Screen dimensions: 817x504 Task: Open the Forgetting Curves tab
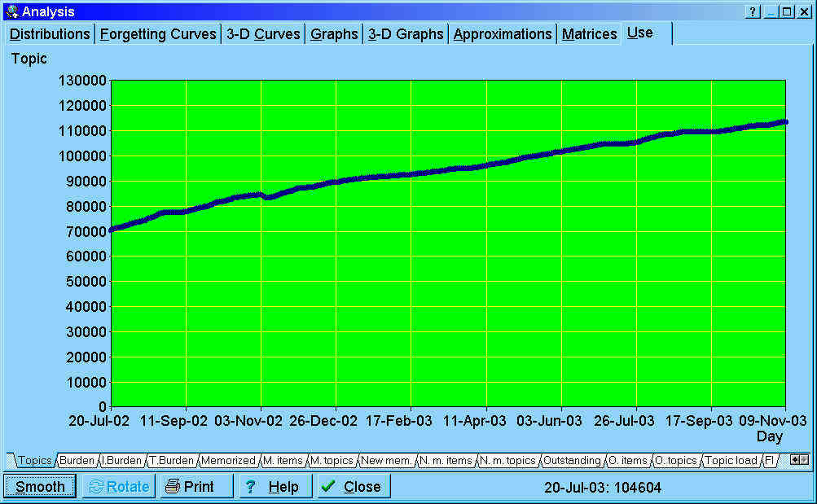coord(158,34)
